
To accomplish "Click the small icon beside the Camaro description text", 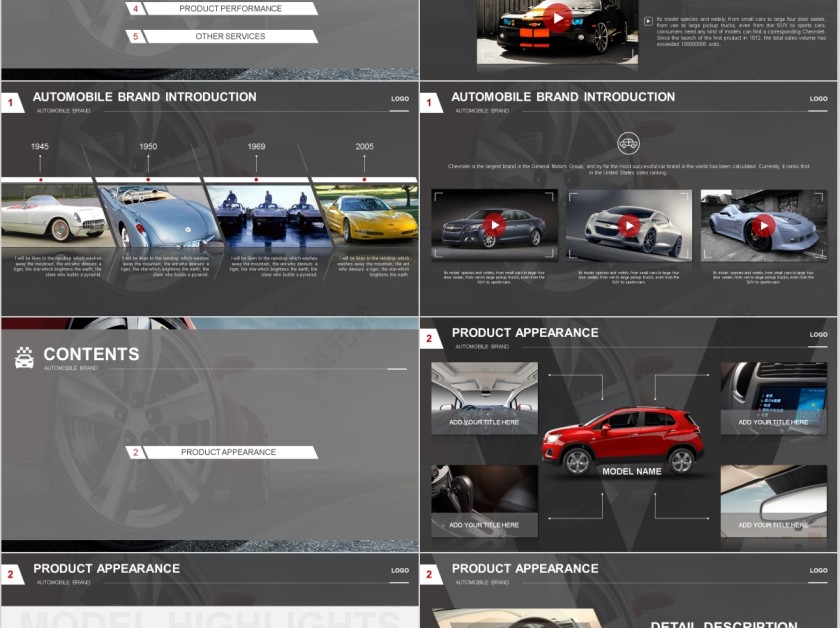I will click(x=648, y=20).
